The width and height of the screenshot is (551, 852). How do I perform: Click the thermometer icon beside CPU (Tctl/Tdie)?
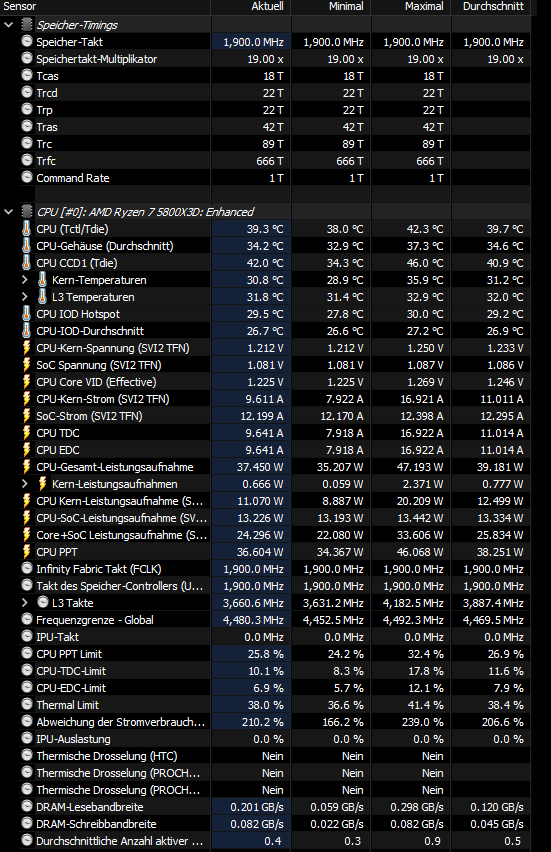point(27,229)
